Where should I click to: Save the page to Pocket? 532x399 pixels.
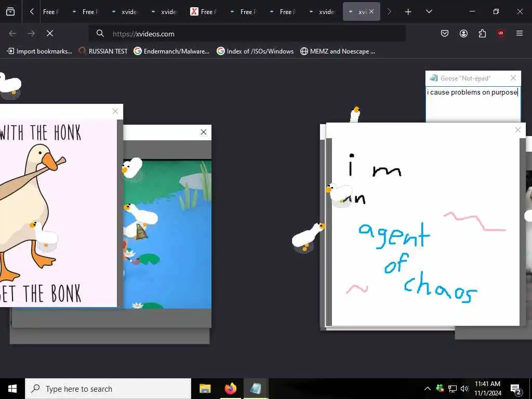[x=445, y=33]
